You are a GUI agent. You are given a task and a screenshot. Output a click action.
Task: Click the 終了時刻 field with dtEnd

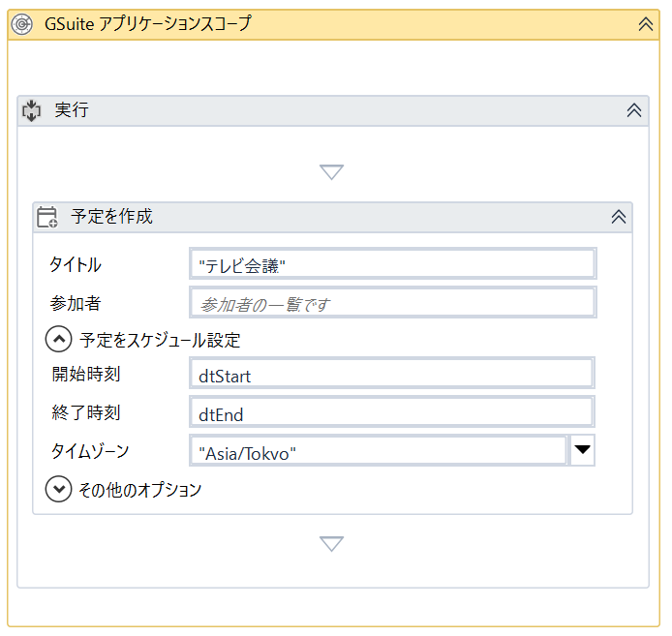pos(392,413)
